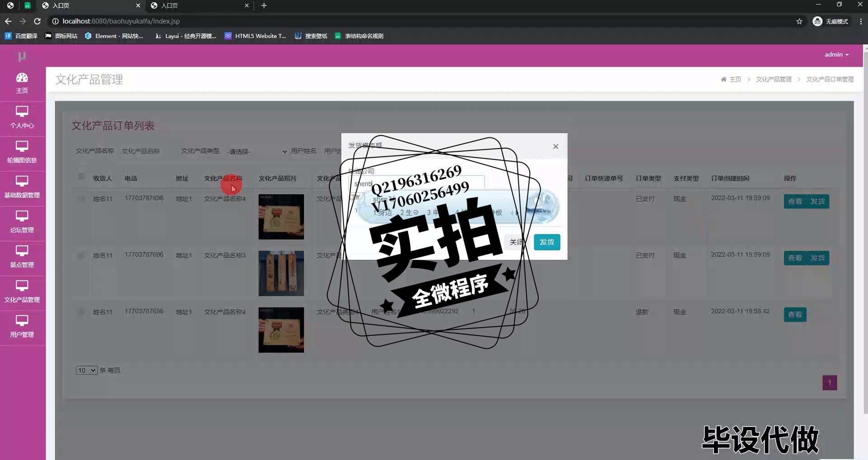The width and height of the screenshot is (868, 460).
Task: Open 轮播图信息 in the sidebar
Action: click(x=22, y=153)
